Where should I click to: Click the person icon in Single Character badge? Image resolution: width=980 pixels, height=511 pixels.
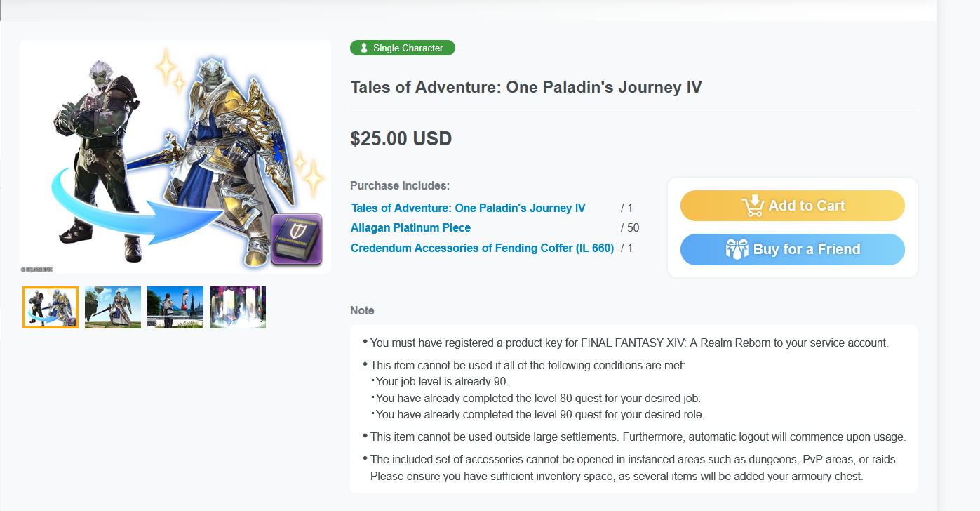(363, 48)
